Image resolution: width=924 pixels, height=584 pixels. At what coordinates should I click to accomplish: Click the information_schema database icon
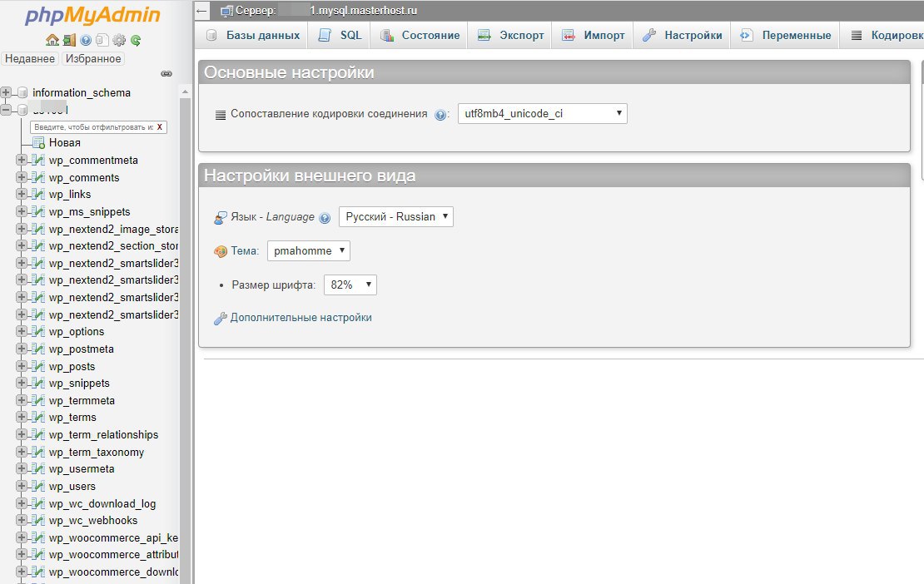pos(22,92)
